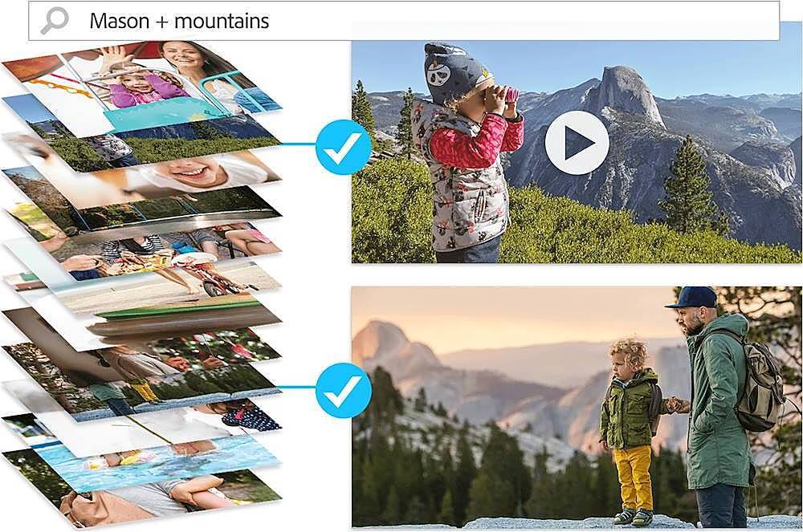Select the swimming pool photo
Image resolution: width=803 pixels, height=532 pixels.
[169, 461]
